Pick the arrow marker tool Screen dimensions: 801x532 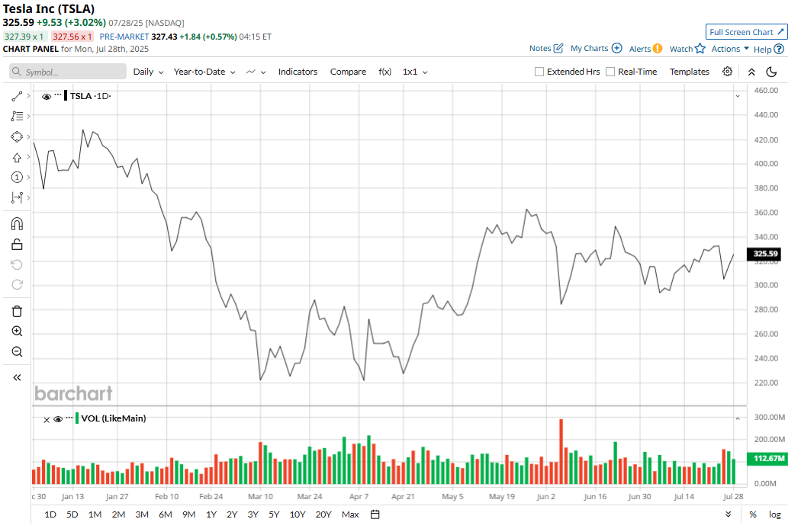click(17, 157)
